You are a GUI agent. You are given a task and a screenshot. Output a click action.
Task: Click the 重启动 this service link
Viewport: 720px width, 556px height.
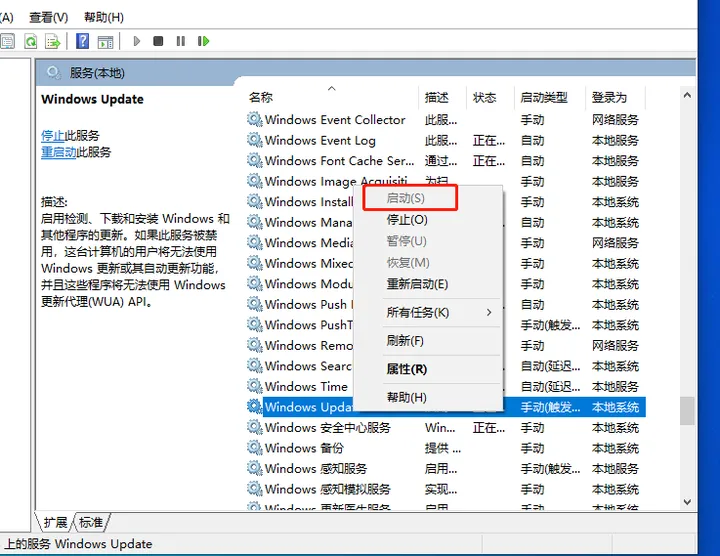59,152
